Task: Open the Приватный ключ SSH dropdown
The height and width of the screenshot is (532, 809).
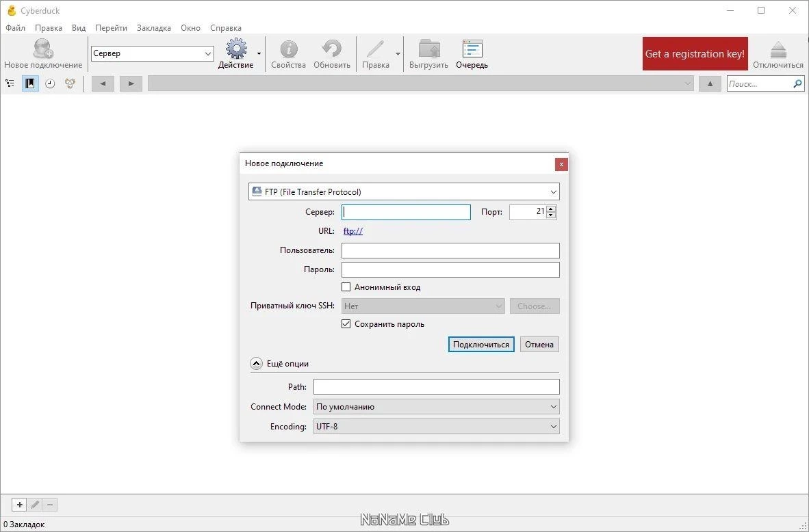Action: click(423, 306)
